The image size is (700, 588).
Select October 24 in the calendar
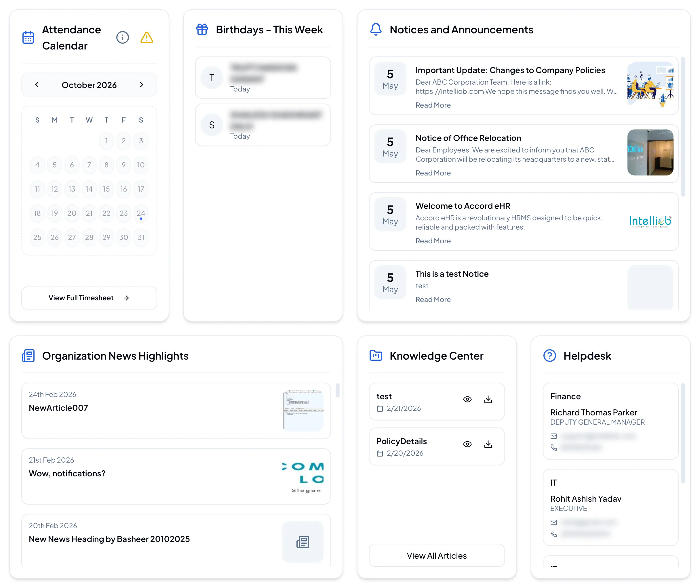(141, 213)
